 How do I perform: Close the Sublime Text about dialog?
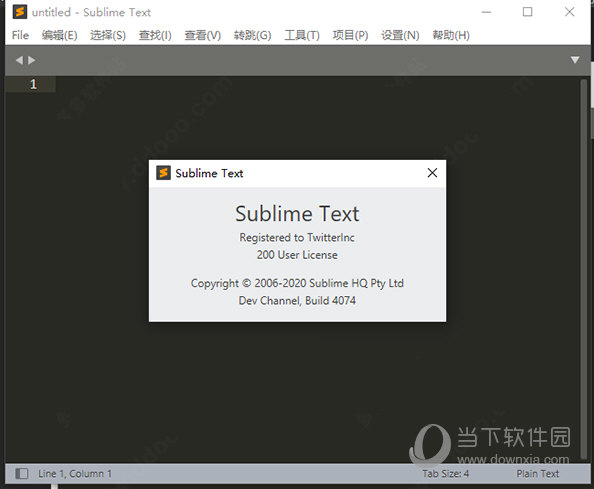point(432,173)
